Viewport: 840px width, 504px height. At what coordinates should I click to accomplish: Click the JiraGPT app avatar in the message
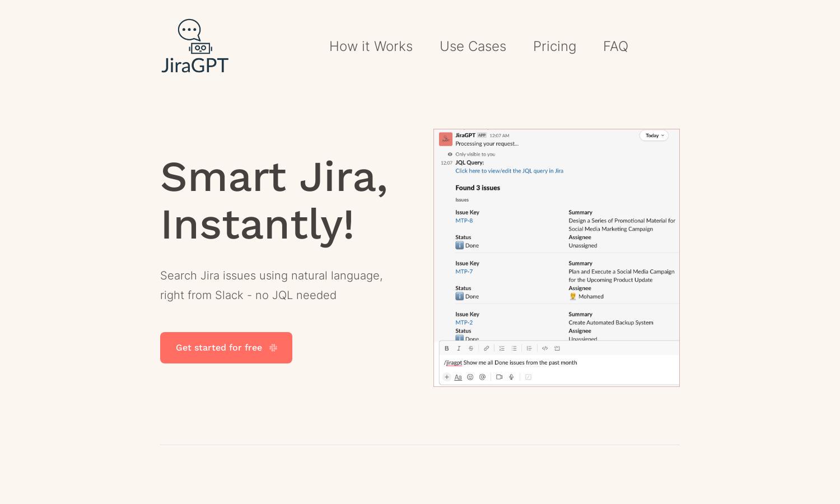[x=446, y=139]
